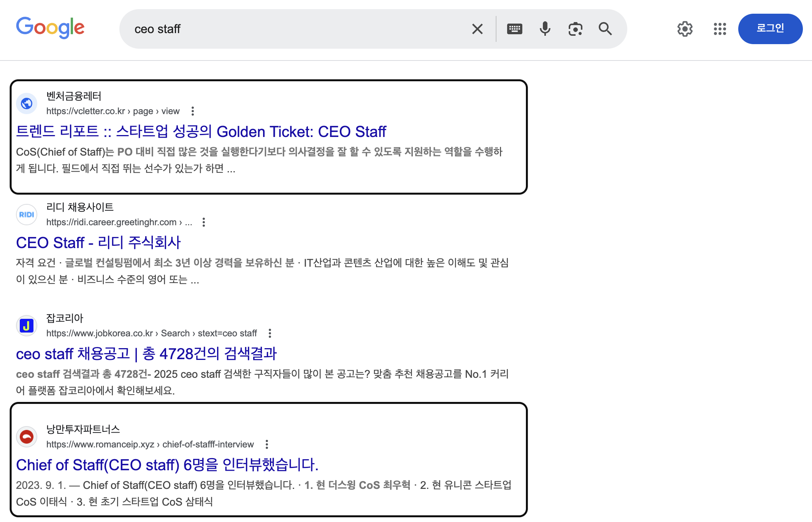Open the Golden Ticket: CEO Staff report link
This screenshot has height=522, width=812.
[201, 132]
